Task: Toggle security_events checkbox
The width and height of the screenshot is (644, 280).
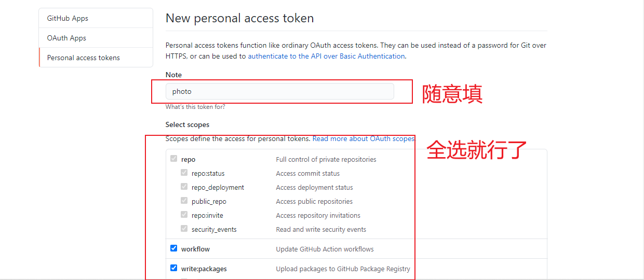Action: (184, 229)
